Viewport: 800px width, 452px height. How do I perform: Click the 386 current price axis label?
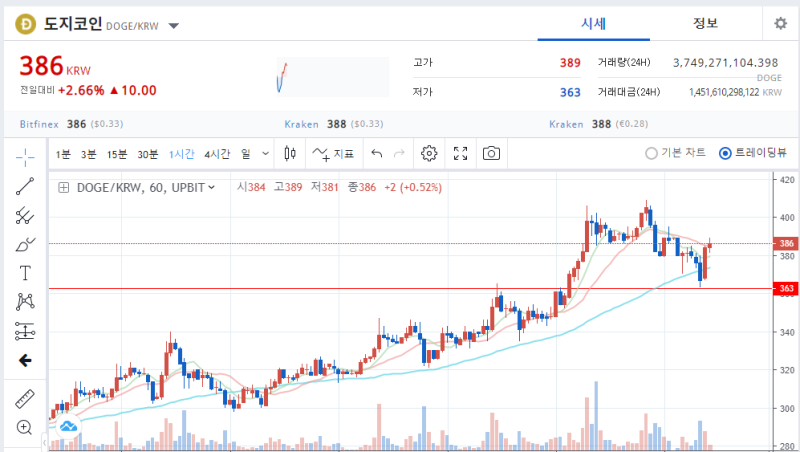(786, 243)
